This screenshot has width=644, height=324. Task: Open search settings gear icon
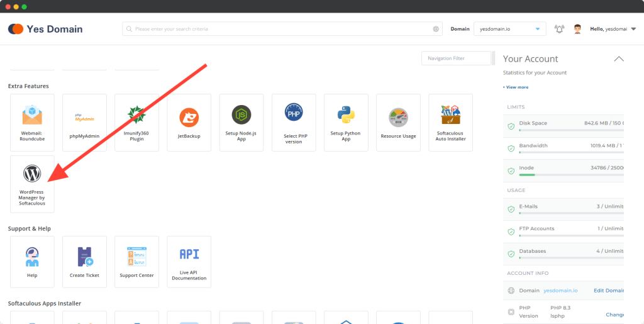(x=436, y=29)
